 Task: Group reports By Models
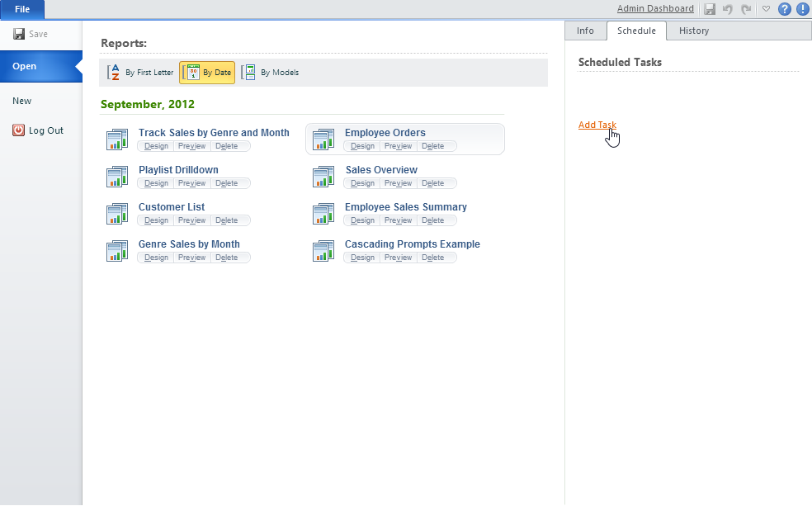click(271, 73)
